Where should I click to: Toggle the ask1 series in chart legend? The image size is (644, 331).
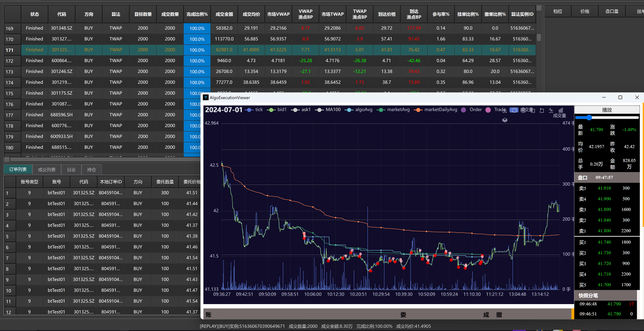[301, 110]
